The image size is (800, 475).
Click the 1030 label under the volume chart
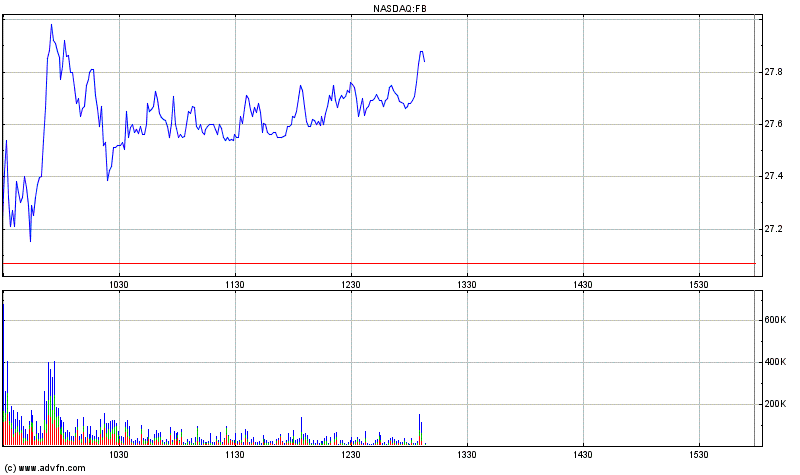click(119, 455)
